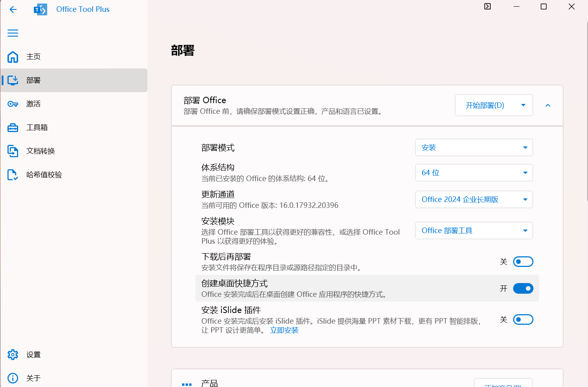Turn off 创建桌面快捷方式 toggle
588x387 pixels.
tap(523, 289)
